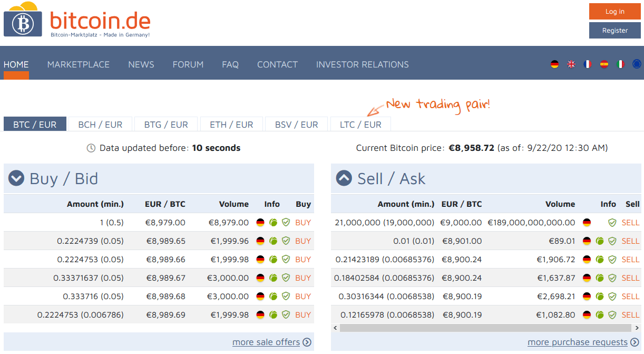Switch to the LTC / EUR tab
This screenshot has width=644, height=354.
point(360,125)
